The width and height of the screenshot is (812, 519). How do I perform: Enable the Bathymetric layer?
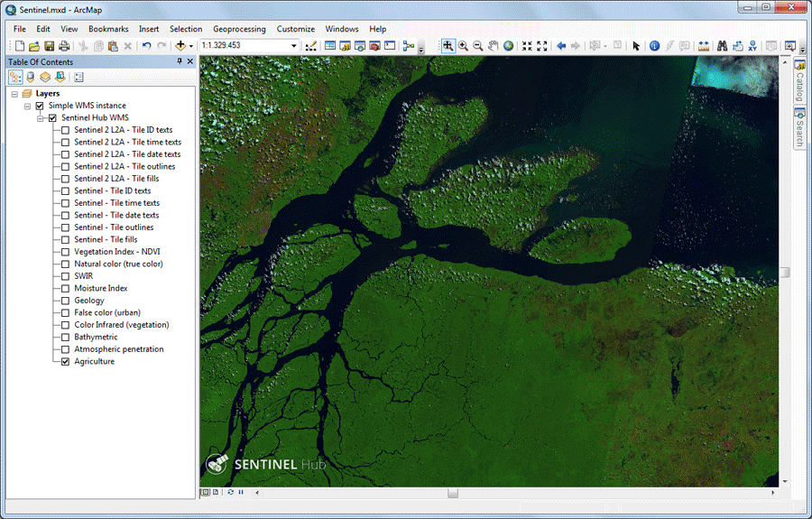(65, 338)
